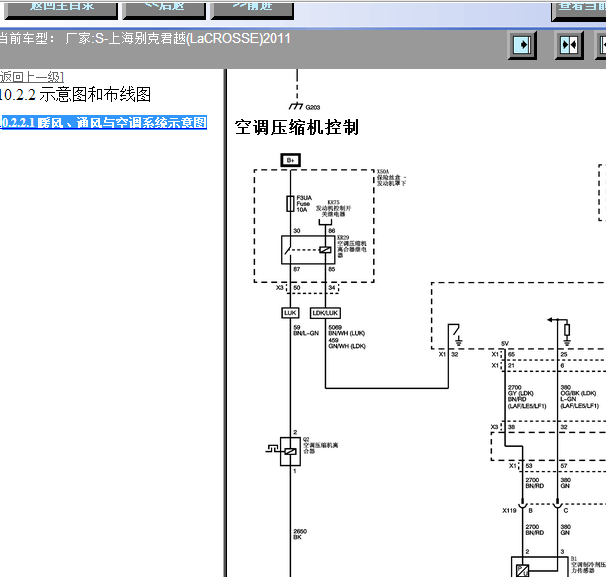Screen dimensions: 606x577
Task: Click the KR29 compressor clutch relay symbol
Action: tap(308, 250)
